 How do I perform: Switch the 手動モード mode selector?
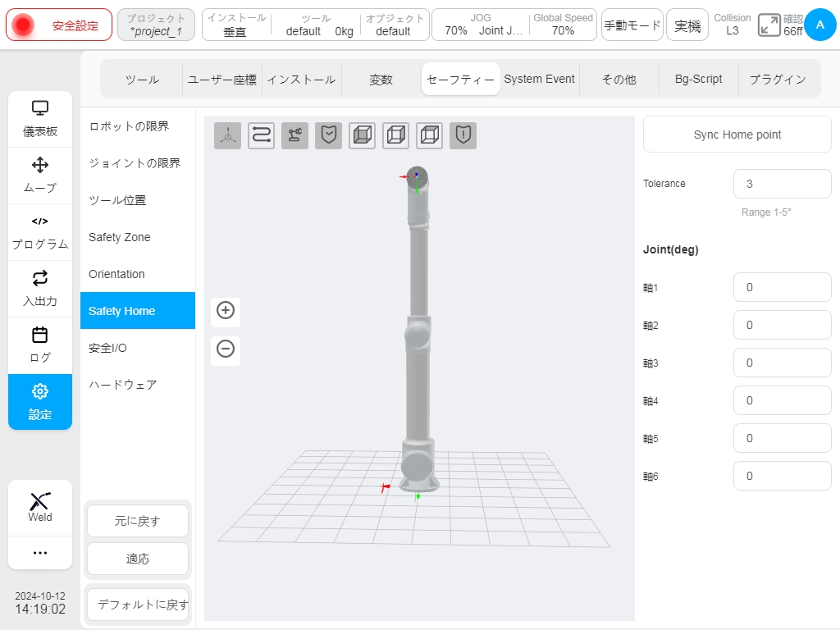[x=632, y=25]
